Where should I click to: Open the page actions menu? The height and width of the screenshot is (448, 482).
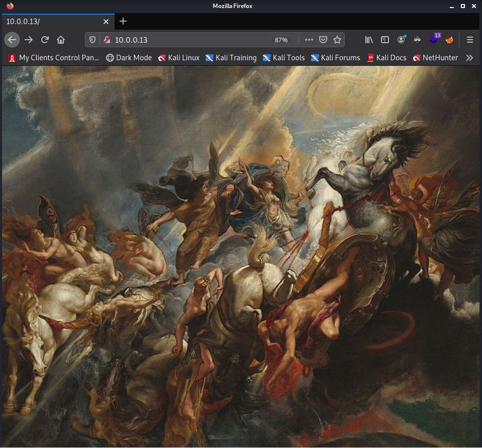tap(309, 40)
